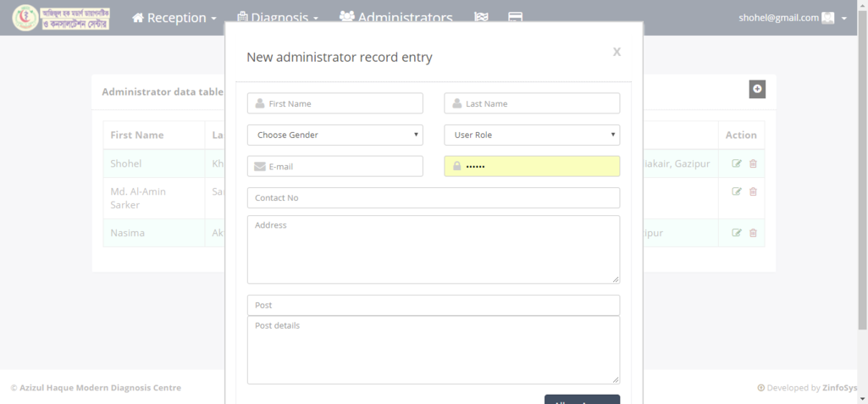Click the add new administrator plus icon
The height and width of the screenshot is (404, 868).
pyautogui.click(x=757, y=89)
